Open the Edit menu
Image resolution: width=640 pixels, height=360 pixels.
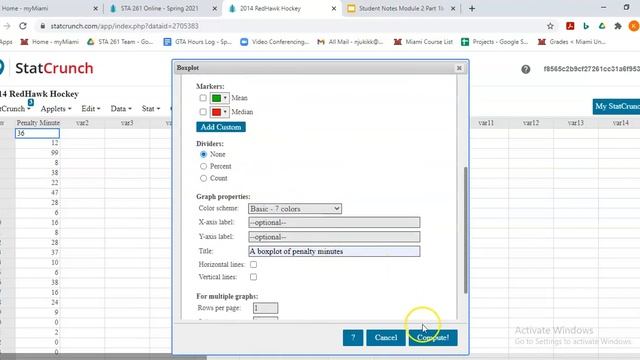pyautogui.click(x=91, y=109)
